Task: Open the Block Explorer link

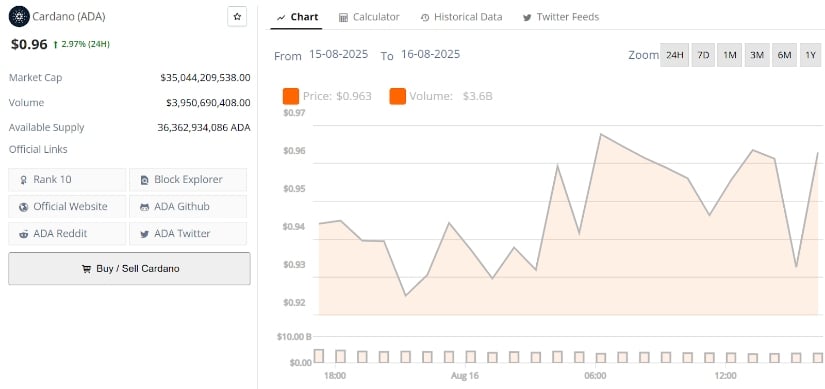Action: [x=188, y=179]
